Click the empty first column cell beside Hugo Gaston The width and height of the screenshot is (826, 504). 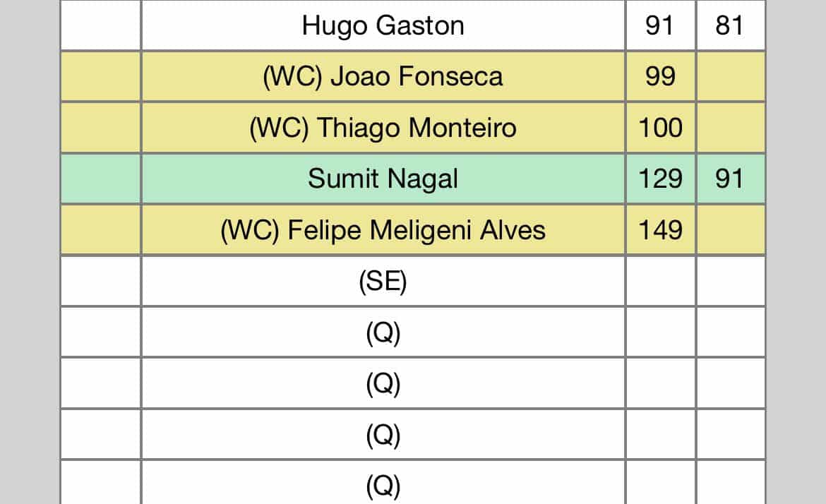(101, 25)
